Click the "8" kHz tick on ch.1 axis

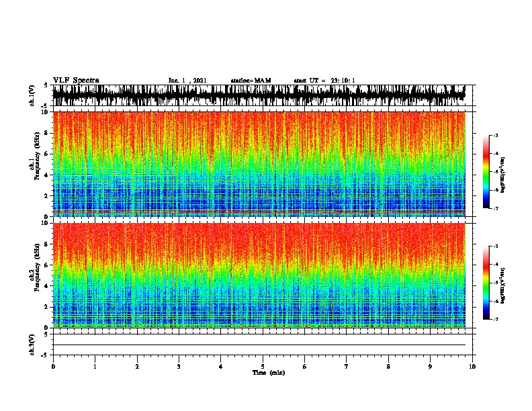(47, 133)
